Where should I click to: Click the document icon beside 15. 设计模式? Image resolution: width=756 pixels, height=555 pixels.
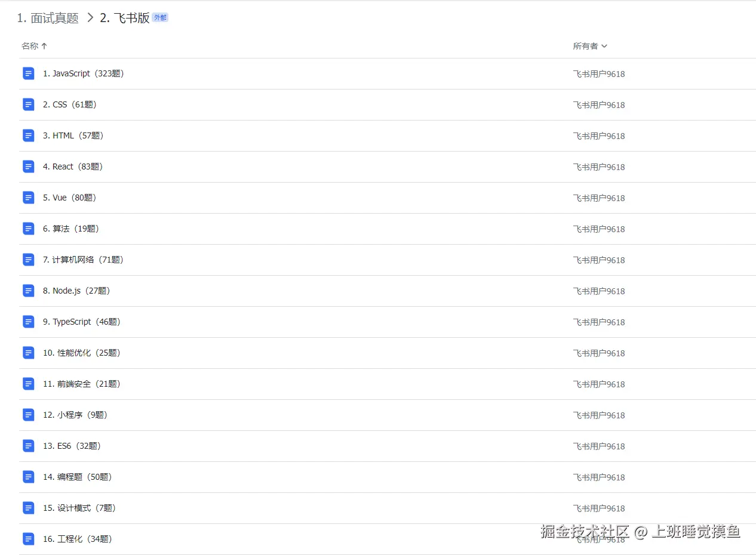[29, 508]
